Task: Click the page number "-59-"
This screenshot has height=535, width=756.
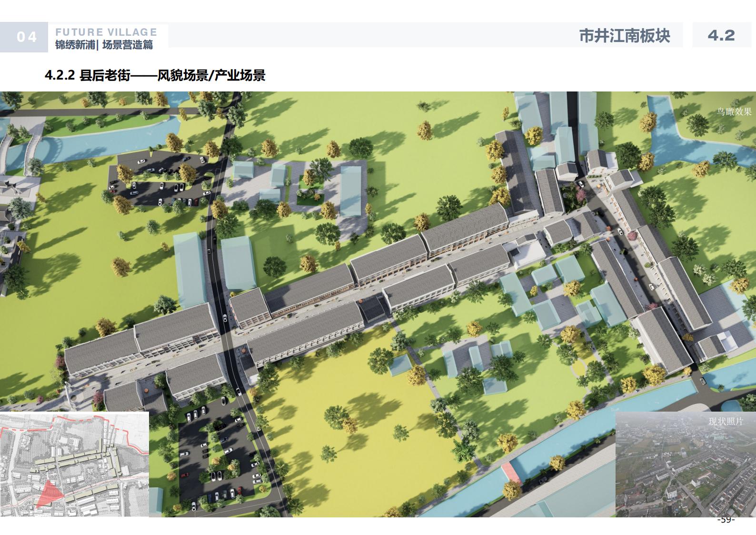Action: click(726, 520)
